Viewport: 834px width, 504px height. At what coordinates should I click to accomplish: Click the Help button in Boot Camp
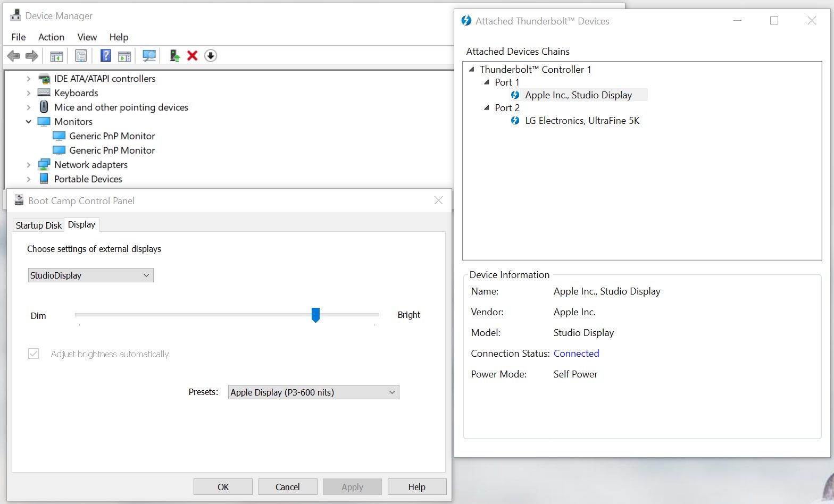point(417,487)
